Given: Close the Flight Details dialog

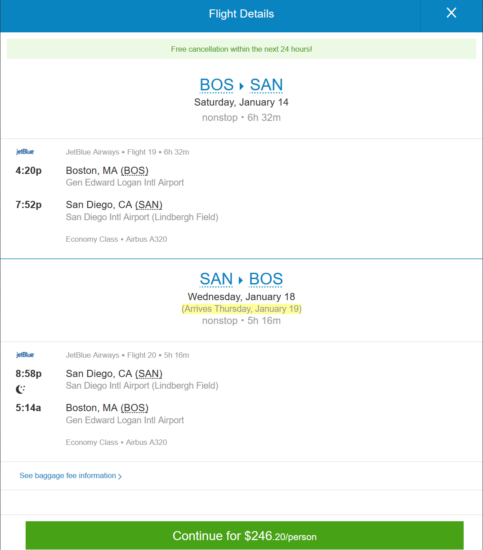Looking at the screenshot, I should pos(451,13).
